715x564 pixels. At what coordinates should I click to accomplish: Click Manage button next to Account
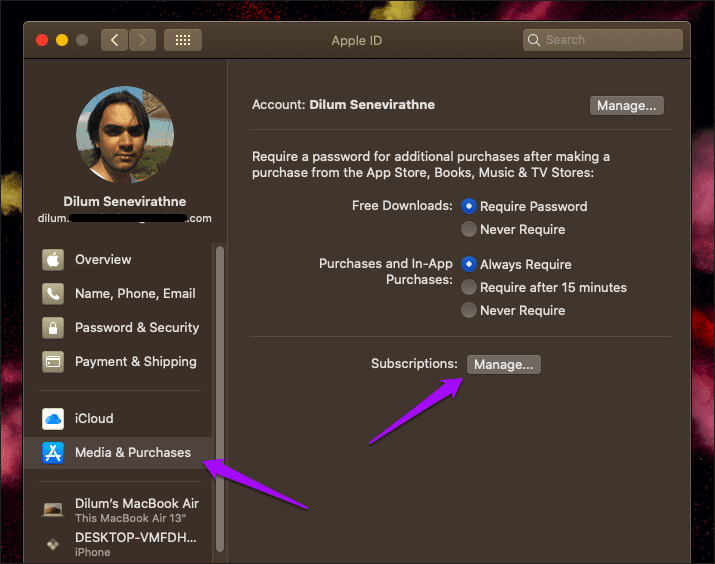(x=627, y=105)
